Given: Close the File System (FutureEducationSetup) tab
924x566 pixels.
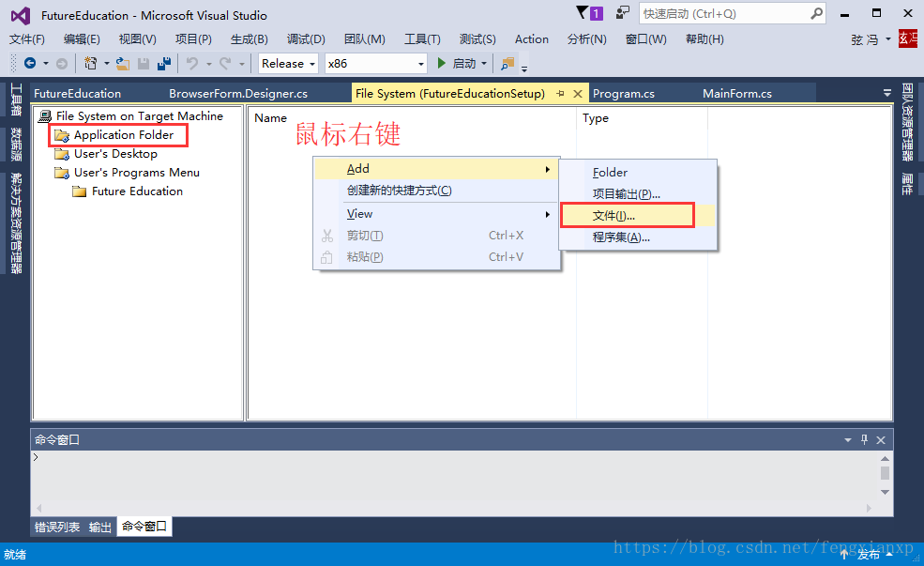Looking at the screenshot, I should [578, 94].
